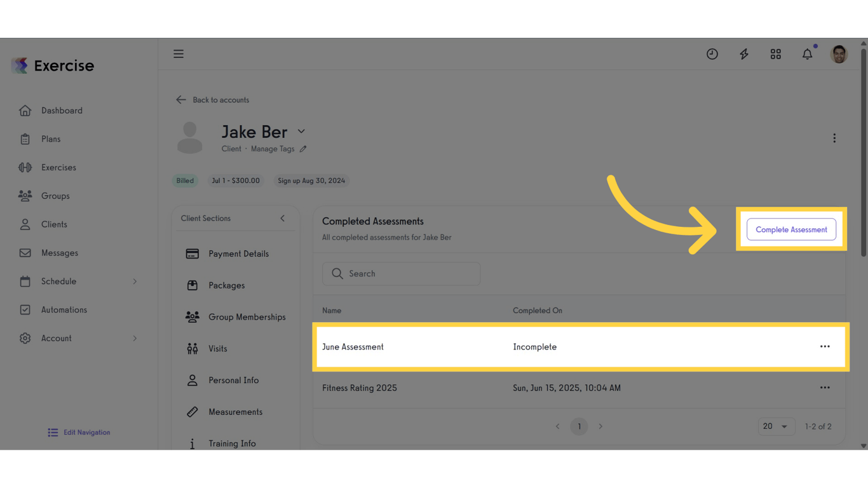
Task: Click the Name column header
Action: click(x=332, y=311)
